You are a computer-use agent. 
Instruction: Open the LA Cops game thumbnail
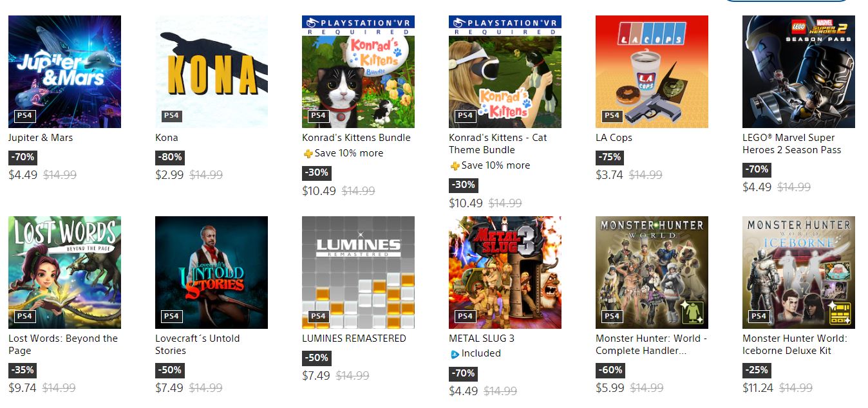tap(652, 71)
